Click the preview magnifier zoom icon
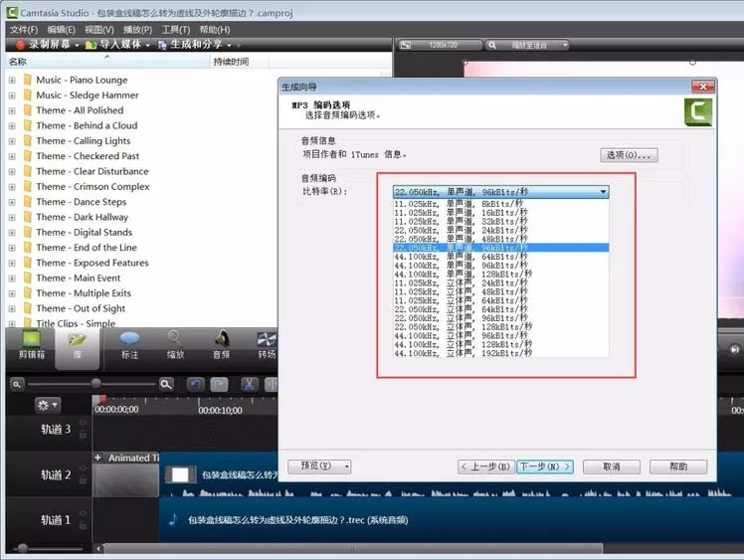 pos(492,45)
